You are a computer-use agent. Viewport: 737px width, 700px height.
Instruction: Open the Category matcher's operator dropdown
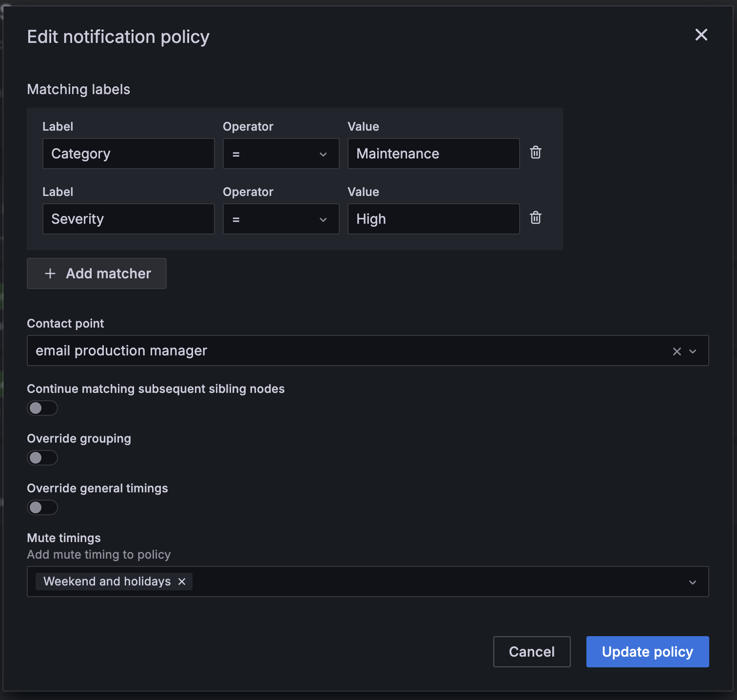pyautogui.click(x=281, y=154)
